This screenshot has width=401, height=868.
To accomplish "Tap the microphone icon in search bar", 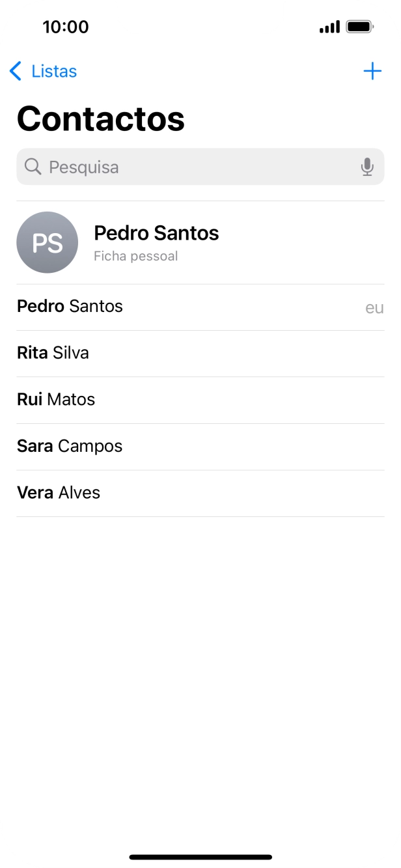I will tap(367, 167).
